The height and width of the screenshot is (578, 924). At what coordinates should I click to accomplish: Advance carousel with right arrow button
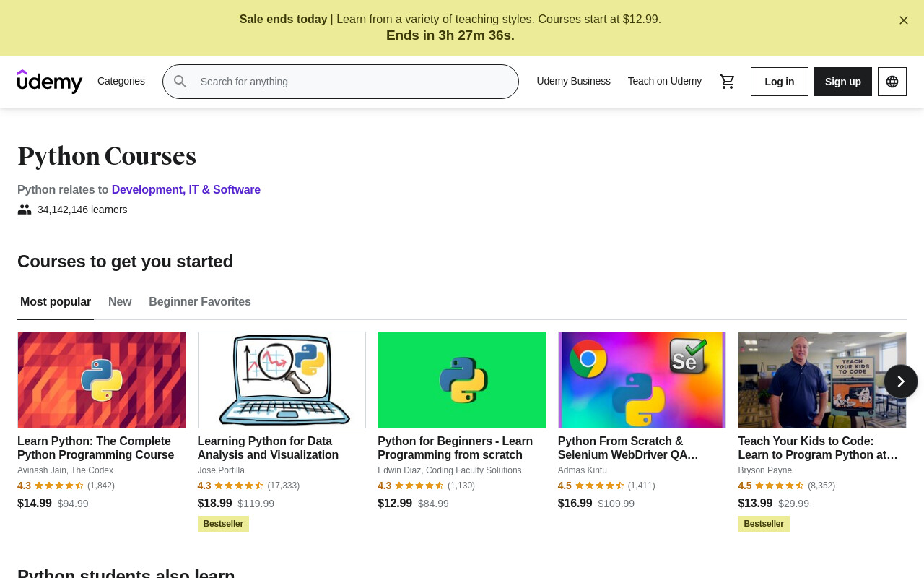pyautogui.click(x=901, y=381)
